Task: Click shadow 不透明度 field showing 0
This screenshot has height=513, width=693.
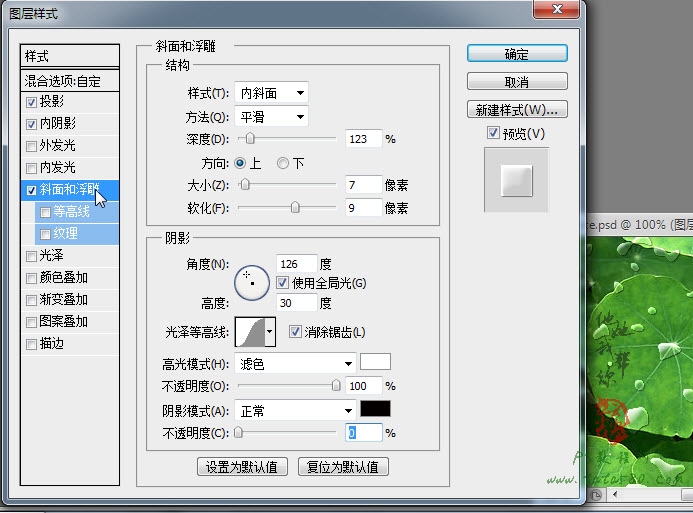Action: 363,432
